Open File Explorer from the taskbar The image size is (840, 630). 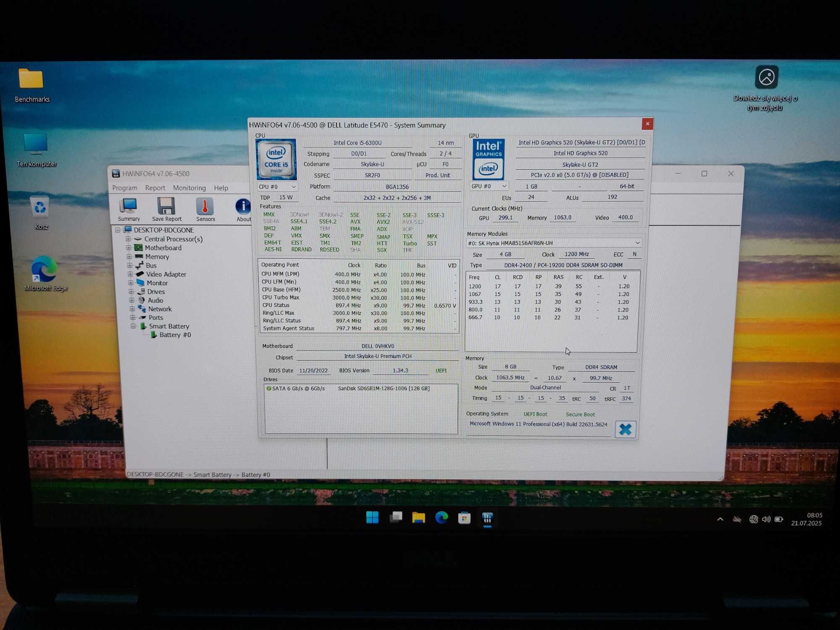click(418, 517)
